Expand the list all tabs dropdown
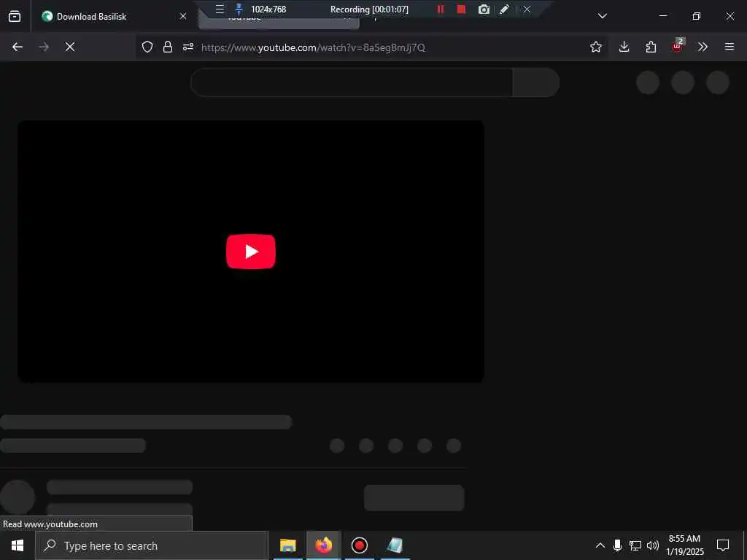 pos(602,16)
